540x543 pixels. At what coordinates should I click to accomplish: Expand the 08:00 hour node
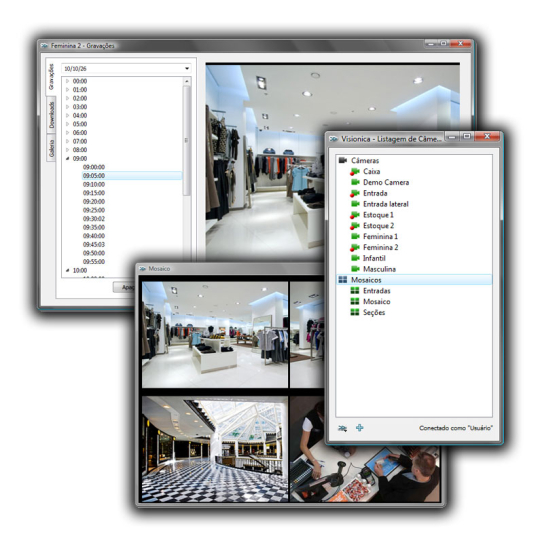[x=68, y=150]
